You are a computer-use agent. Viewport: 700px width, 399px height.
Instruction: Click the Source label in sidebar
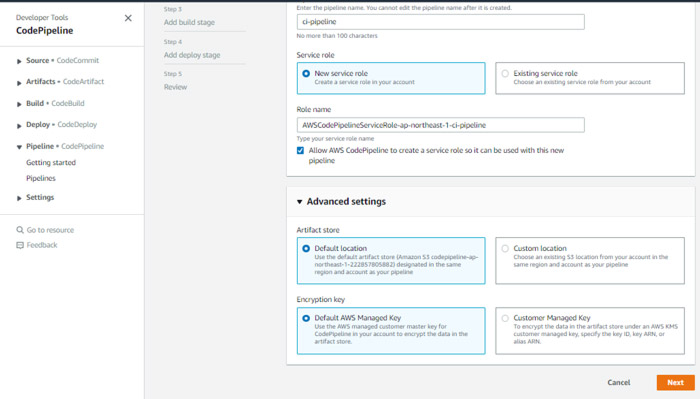38,60
